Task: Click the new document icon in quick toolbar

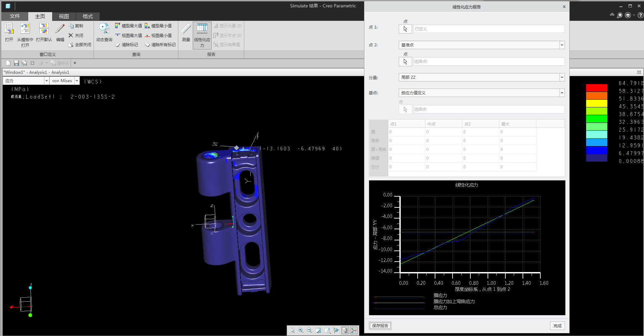Action: [x=8, y=63]
